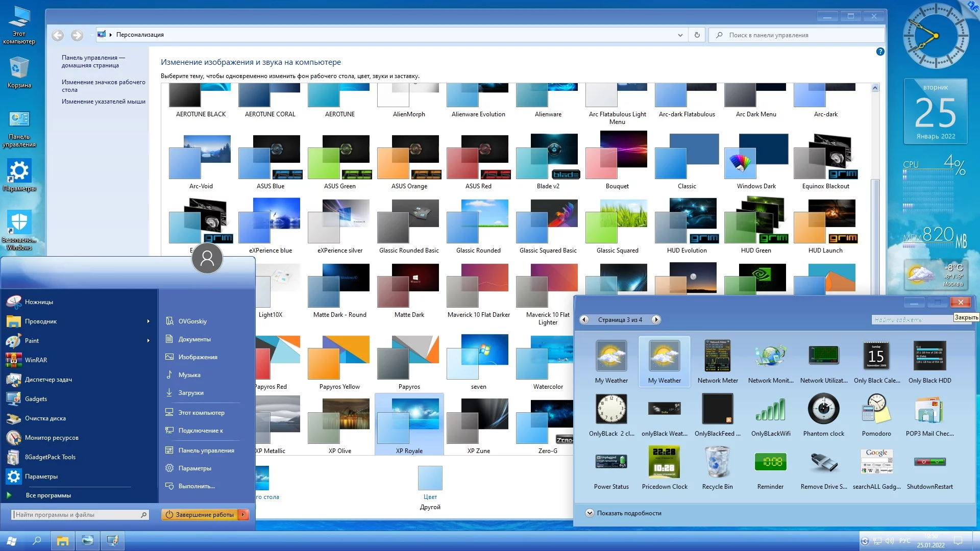Screen dimensions: 980x551
Task: Click the Цвет color swatch
Action: point(430,479)
